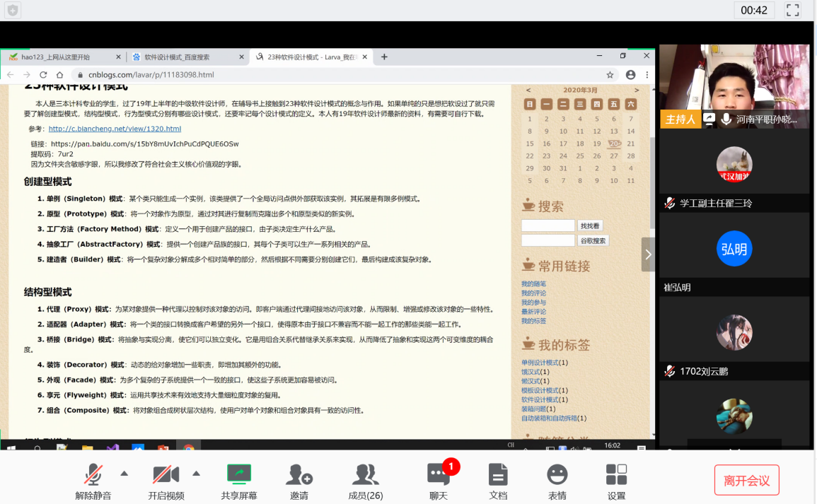Screen dimensions: 817x504
Task: Select the 1702刘云鹏 participant avatar
Action: pos(734,332)
